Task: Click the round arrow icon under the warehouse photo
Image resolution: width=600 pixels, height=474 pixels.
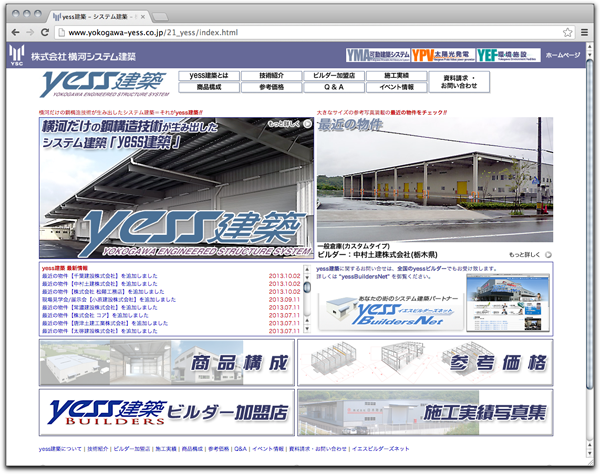Action: (548, 254)
